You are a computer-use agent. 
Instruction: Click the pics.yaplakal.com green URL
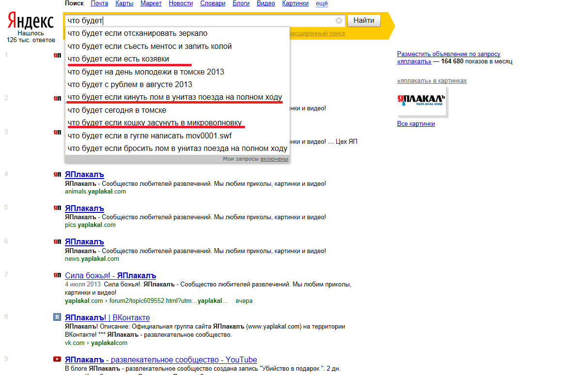click(x=90, y=225)
